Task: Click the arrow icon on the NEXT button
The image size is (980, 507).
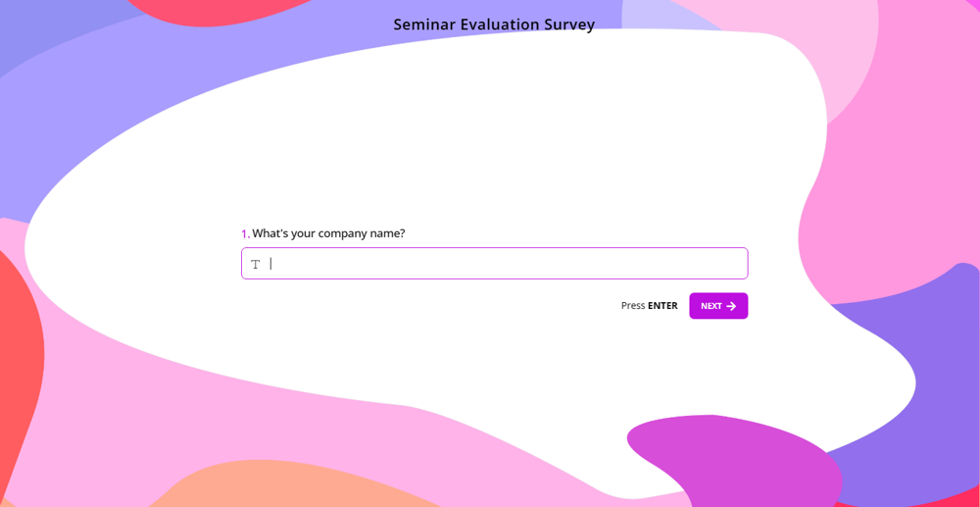Action: coord(731,306)
